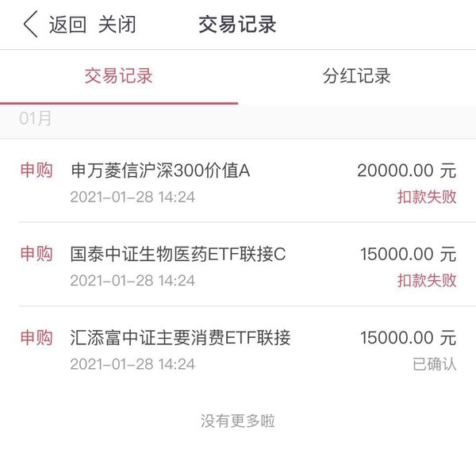The image size is (476, 453).
Task: Tap the 01月 month header
Action: [35, 118]
